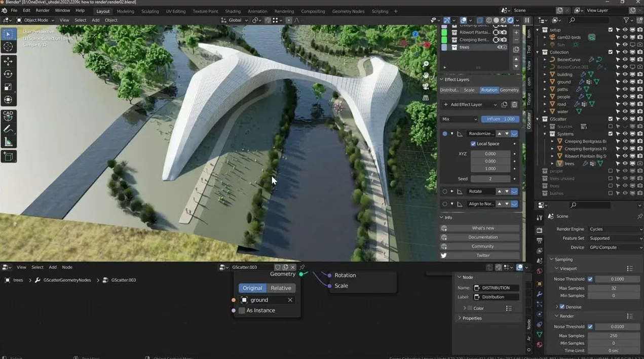Open the Mix blend mode dropdown
The width and height of the screenshot is (644, 359).
(x=459, y=119)
